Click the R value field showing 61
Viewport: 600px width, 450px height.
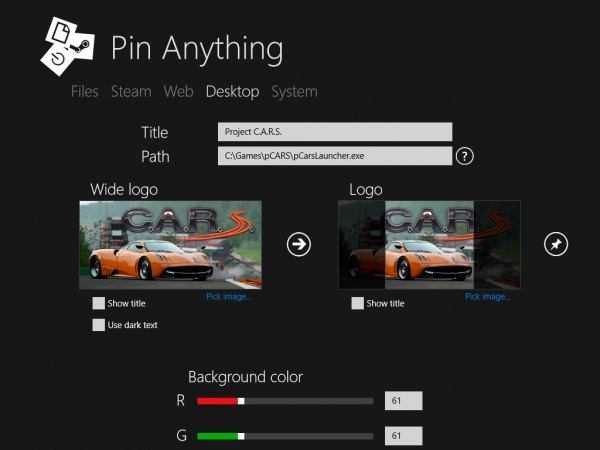404,401
